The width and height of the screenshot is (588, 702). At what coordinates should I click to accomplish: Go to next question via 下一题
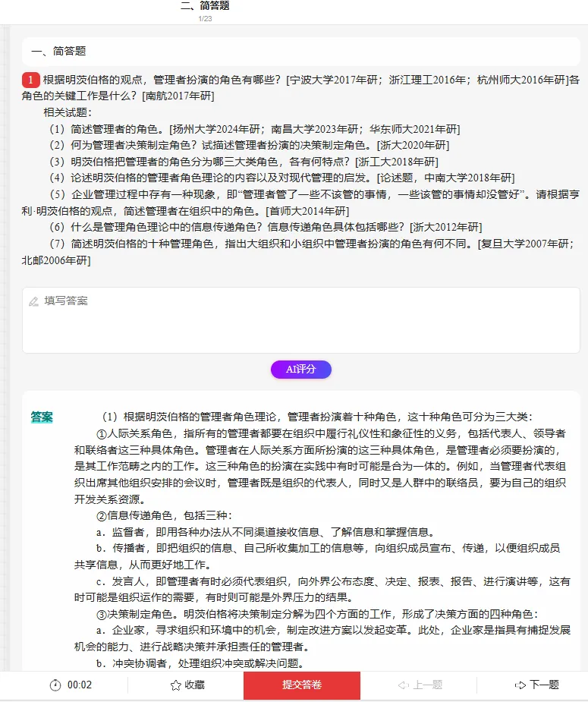537,685
